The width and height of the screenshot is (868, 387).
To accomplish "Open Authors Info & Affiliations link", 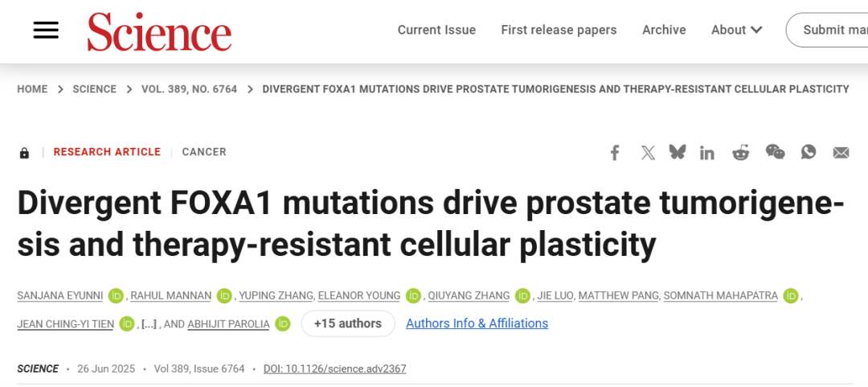I will [477, 323].
